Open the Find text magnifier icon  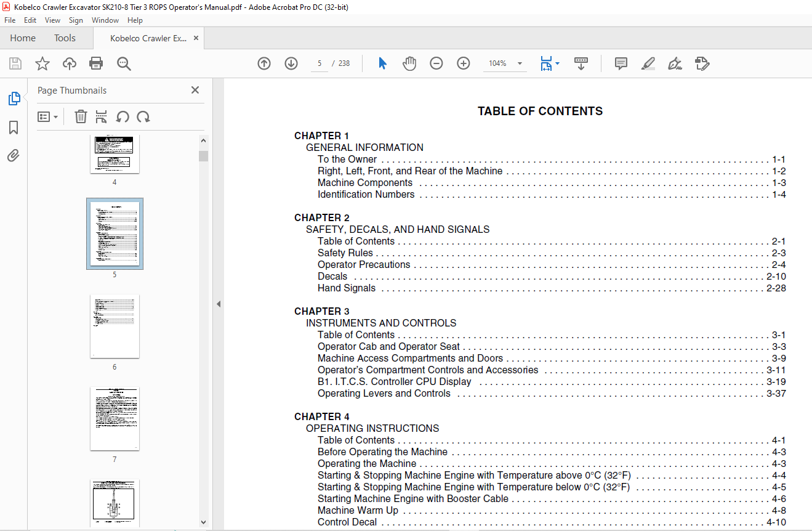(x=124, y=63)
